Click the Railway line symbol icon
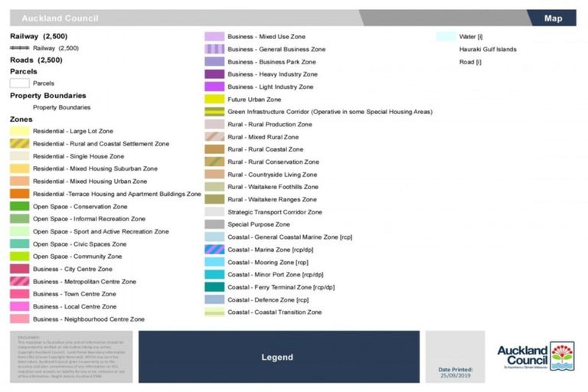588x392 pixels. click(x=19, y=47)
